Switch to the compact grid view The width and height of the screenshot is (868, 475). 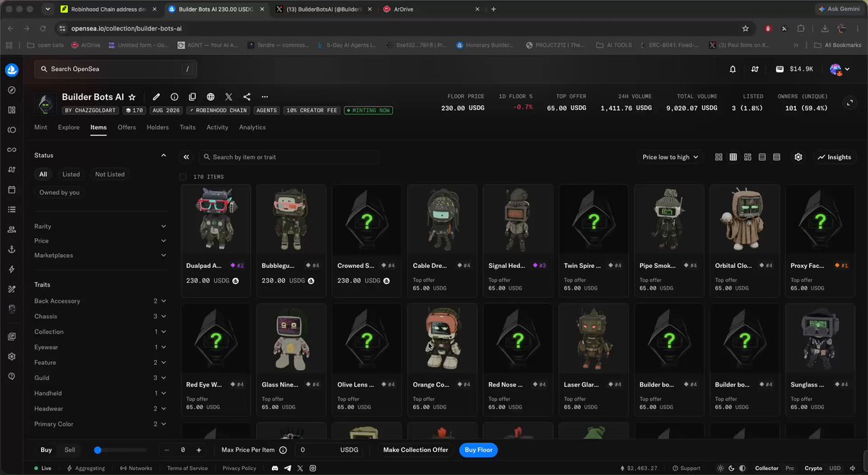coord(733,157)
